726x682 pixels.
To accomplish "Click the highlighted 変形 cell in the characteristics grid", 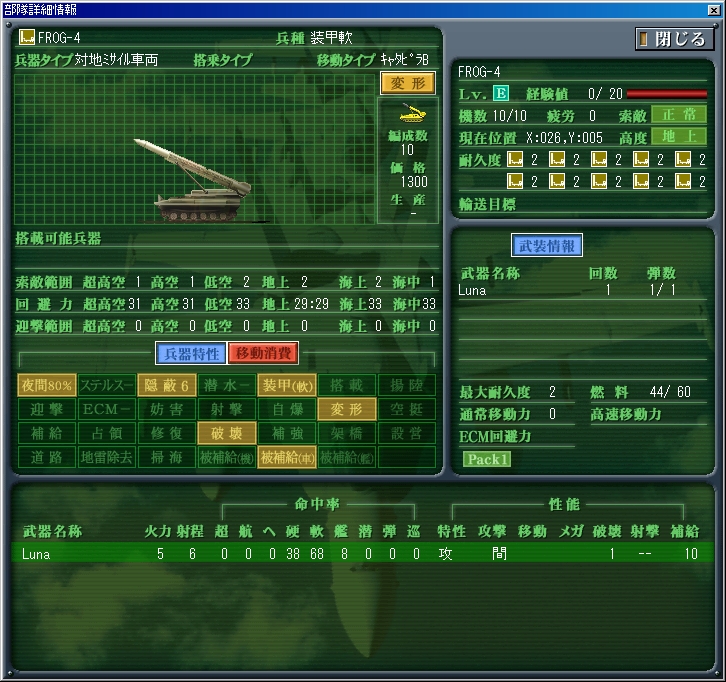I will coord(347,409).
